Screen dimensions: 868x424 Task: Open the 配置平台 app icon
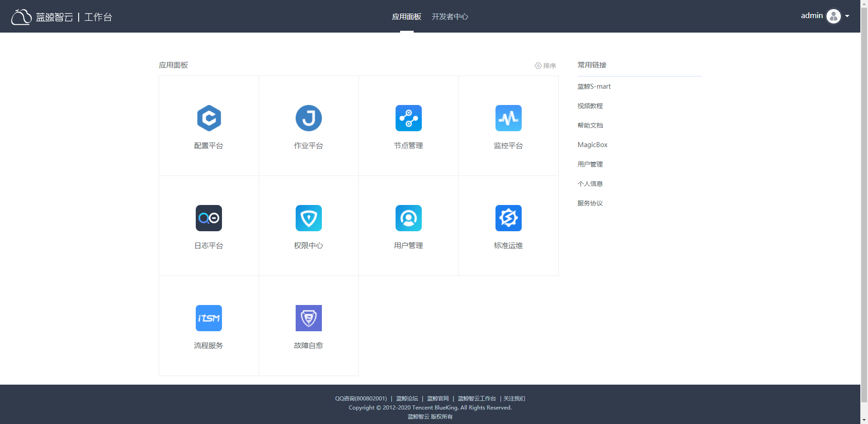[209, 118]
